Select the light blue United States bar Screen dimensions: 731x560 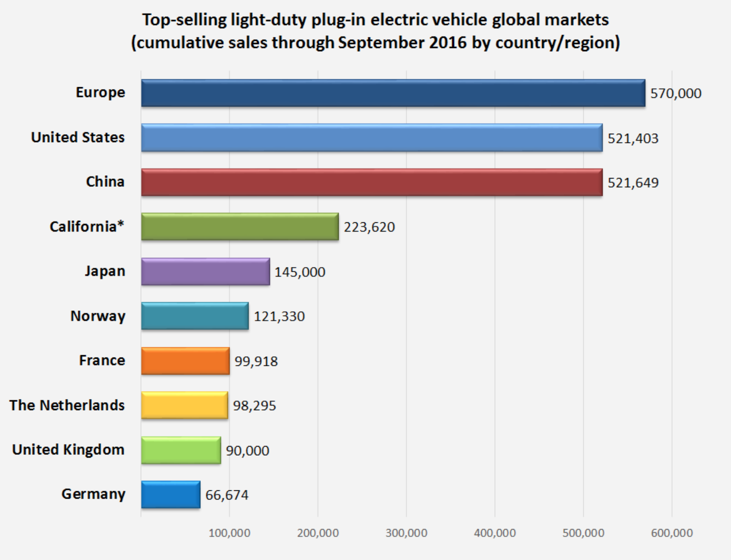(x=372, y=137)
